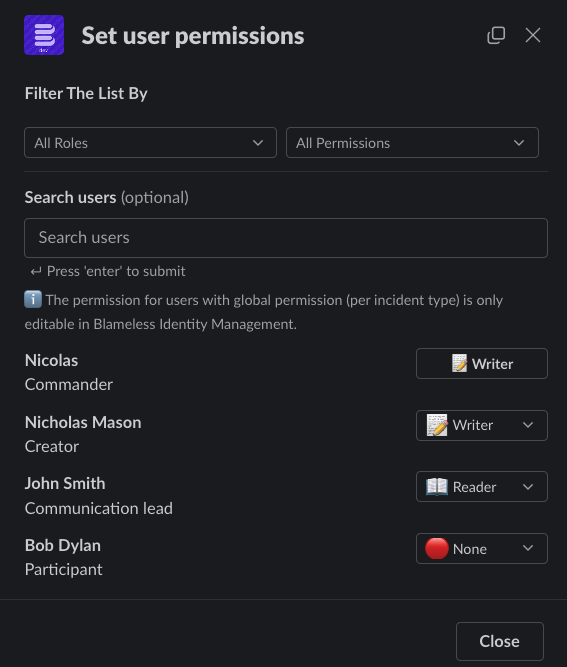Click the Blameless app logo icon
The width and height of the screenshot is (567, 667).
click(44, 35)
